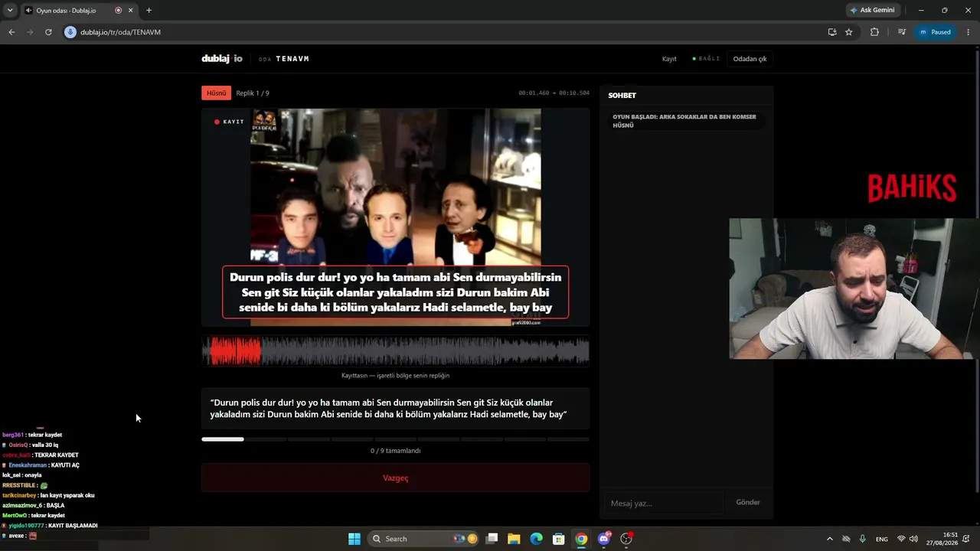Open the Paused profile button
The height and width of the screenshot is (551, 980).
[935, 32]
